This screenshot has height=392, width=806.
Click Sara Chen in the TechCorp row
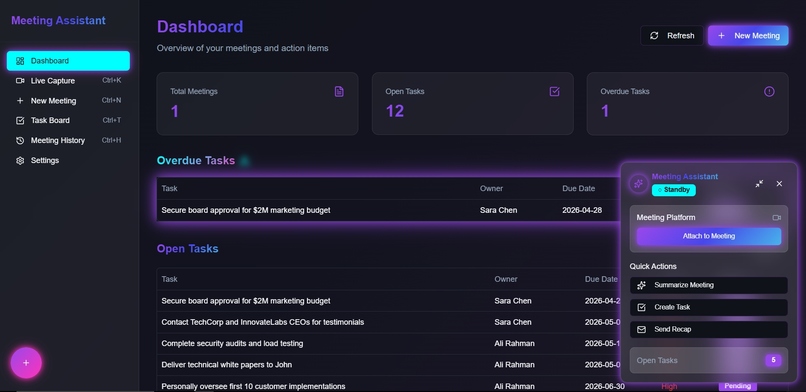click(513, 322)
